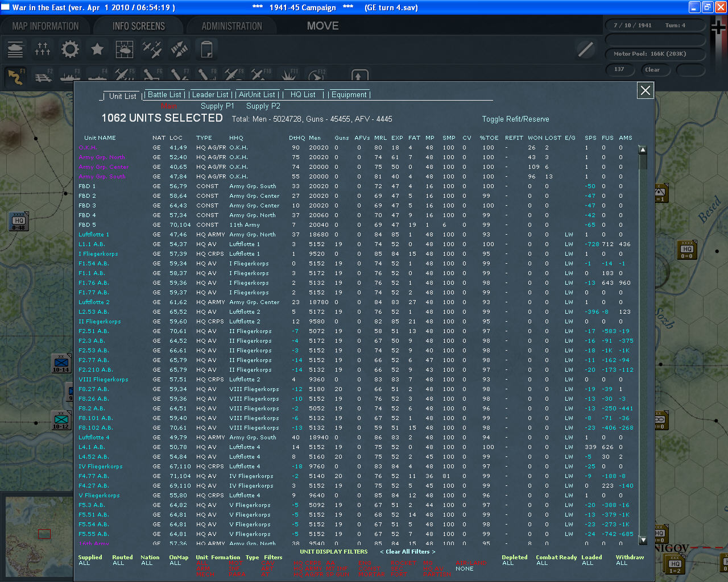This screenshot has height=582, width=728.
Task: Open the air doctrine planes icon
Action: pyautogui.click(x=152, y=49)
